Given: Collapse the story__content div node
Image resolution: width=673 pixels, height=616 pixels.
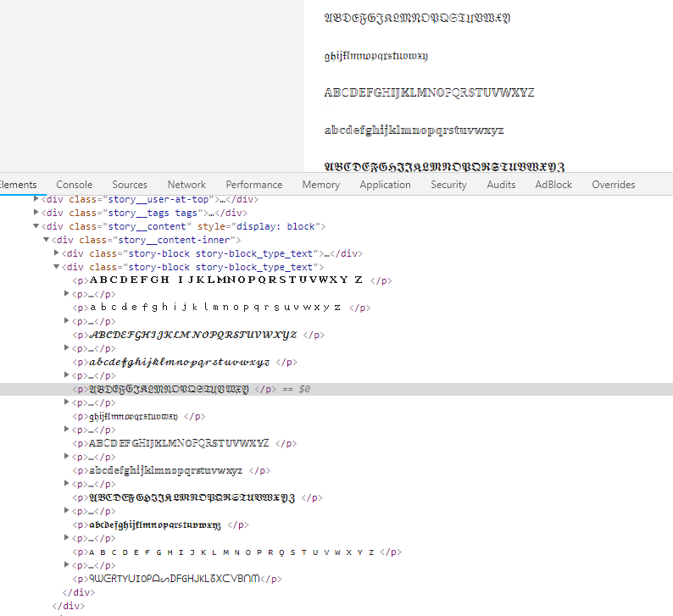Looking at the screenshot, I should point(36,226).
